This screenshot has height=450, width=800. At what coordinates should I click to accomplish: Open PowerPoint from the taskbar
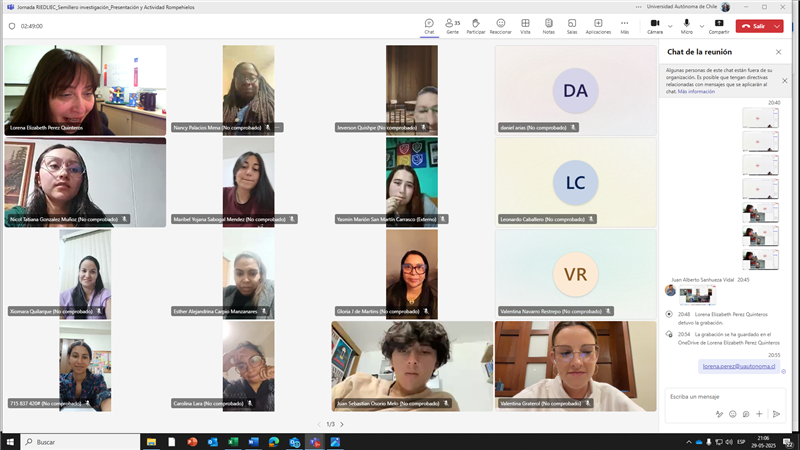(x=192, y=442)
